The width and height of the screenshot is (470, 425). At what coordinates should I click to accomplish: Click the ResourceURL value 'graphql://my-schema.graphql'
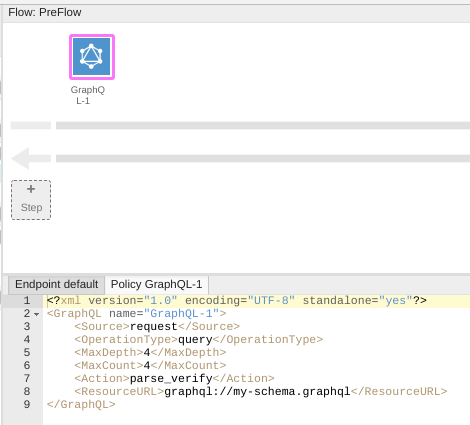pos(257,392)
